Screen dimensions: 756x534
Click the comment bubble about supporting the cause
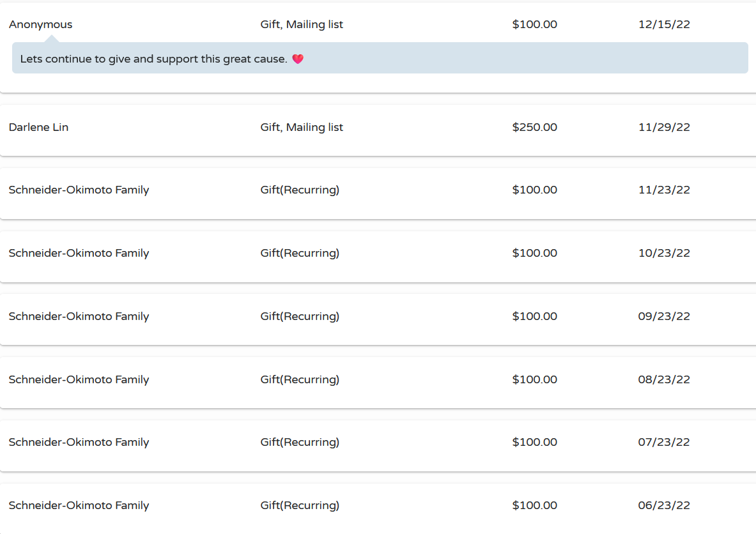pos(380,58)
